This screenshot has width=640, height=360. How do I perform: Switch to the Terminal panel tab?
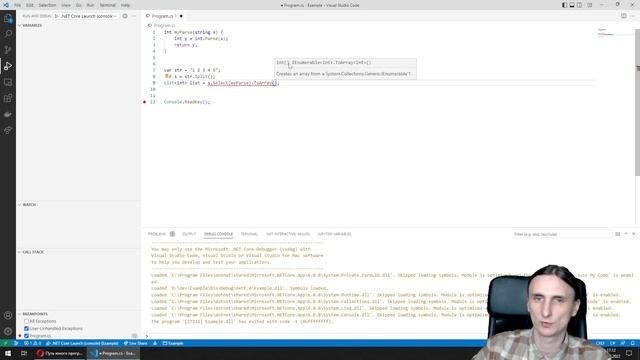click(249, 234)
